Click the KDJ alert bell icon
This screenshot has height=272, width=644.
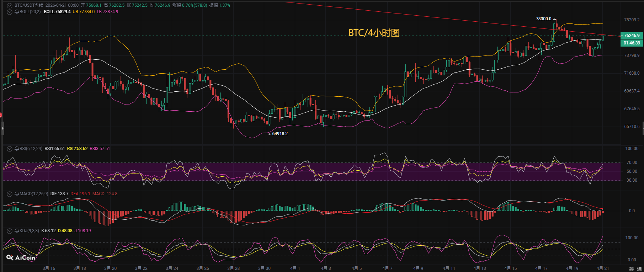tap(17, 231)
